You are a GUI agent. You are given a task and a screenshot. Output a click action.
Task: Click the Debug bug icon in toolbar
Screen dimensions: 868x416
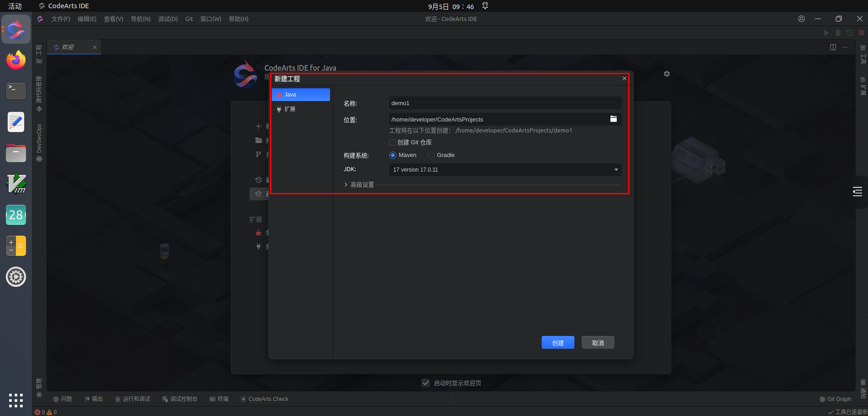click(838, 33)
